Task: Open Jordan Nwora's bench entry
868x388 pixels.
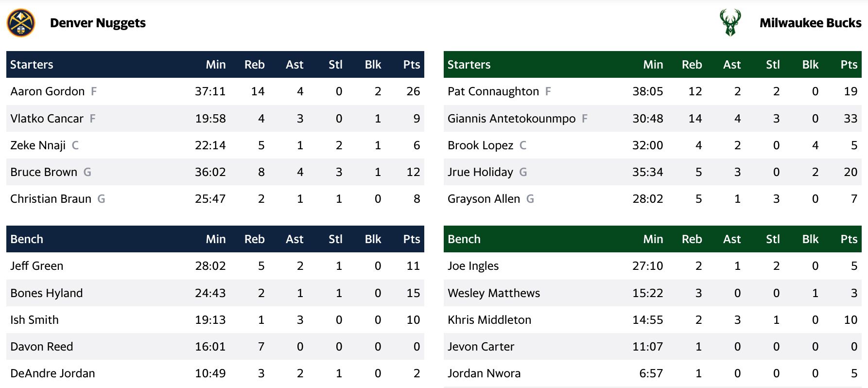Action: (x=653, y=373)
